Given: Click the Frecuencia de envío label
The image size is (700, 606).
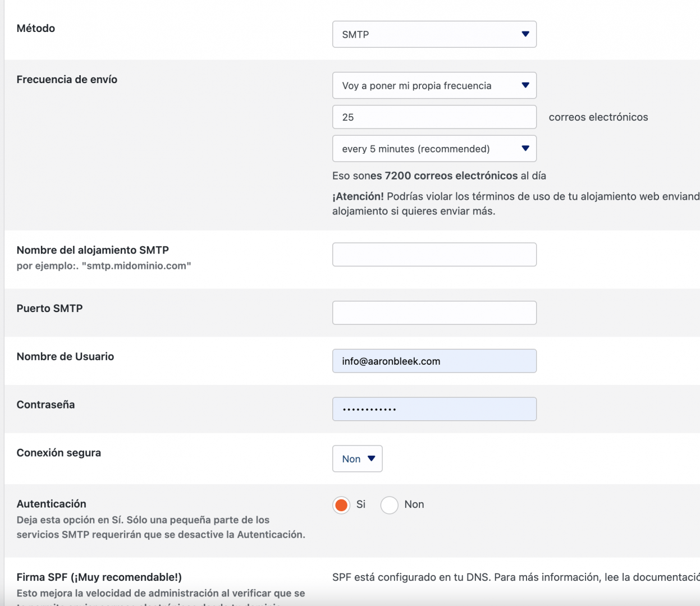Looking at the screenshot, I should pos(67,80).
